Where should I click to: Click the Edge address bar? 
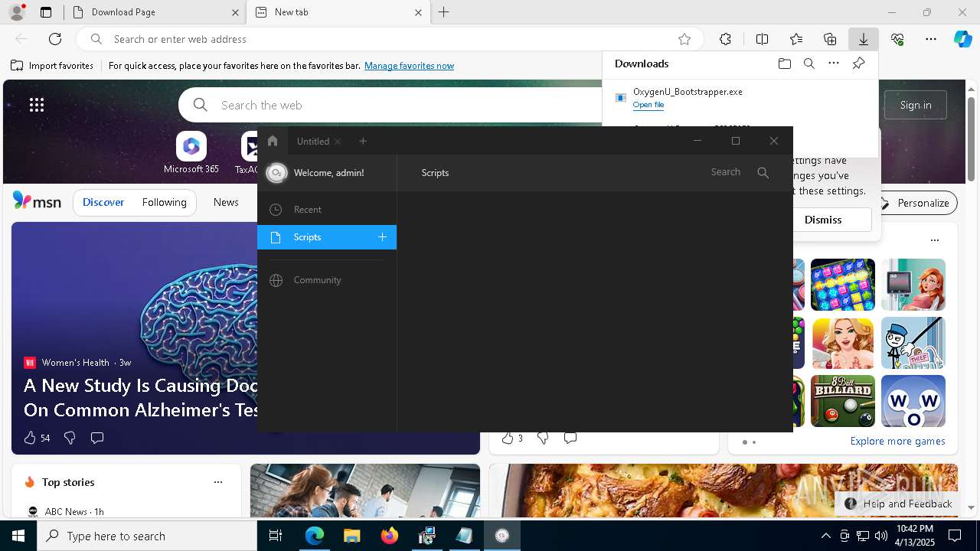390,39
